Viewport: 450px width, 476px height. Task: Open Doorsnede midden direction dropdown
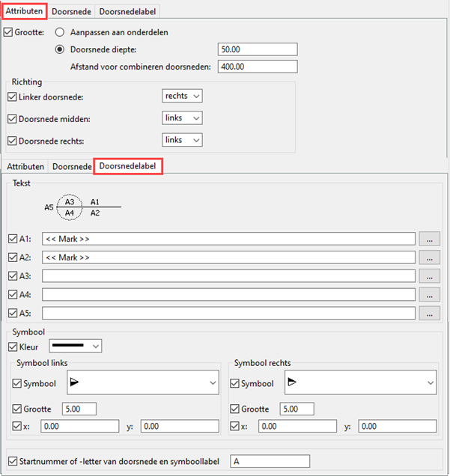point(182,118)
